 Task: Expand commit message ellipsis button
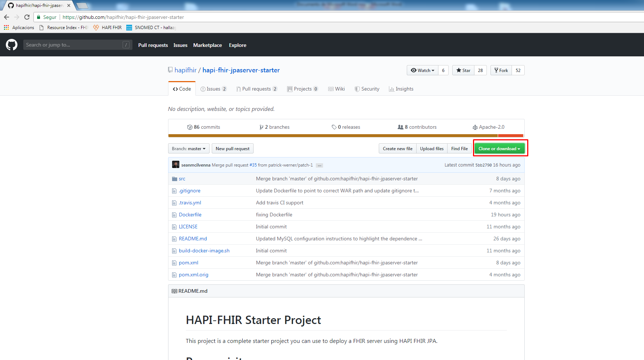click(319, 165)
